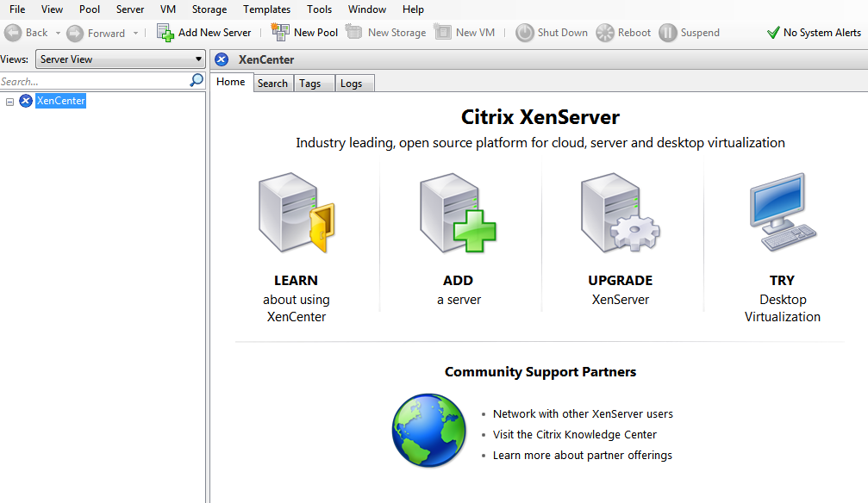Click the LEARN server with door icon
The image size is (868, 503).
click(x=296, y=214)
